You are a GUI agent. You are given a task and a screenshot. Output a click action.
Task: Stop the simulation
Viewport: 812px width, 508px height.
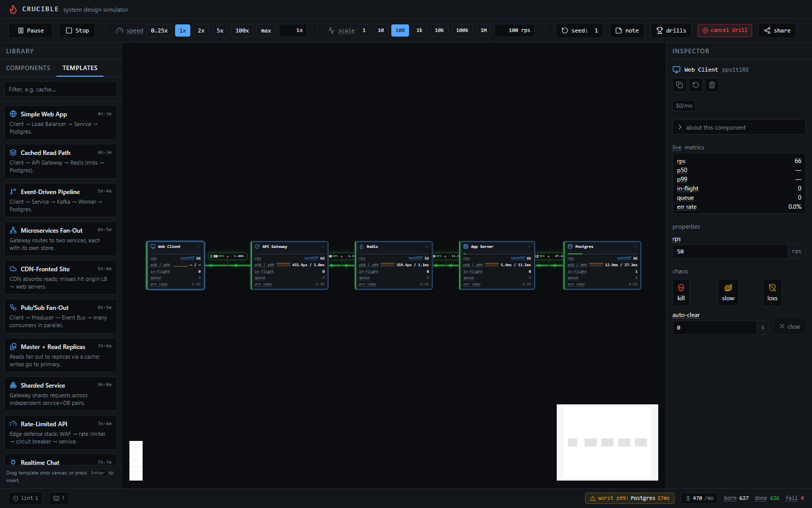click(77, 30)
